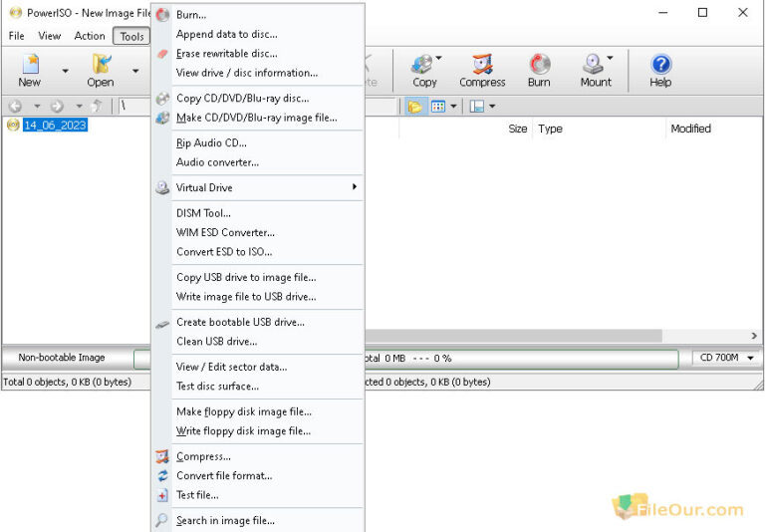Open the view mode dropdown arrow

point(453,107)
